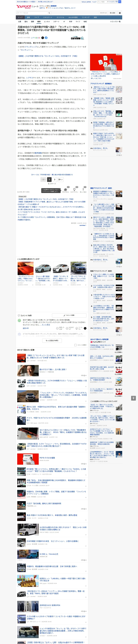Share the article on X below the headline
Image resolution: width=138 pixels, height=644 pixels.
(43, 38)
